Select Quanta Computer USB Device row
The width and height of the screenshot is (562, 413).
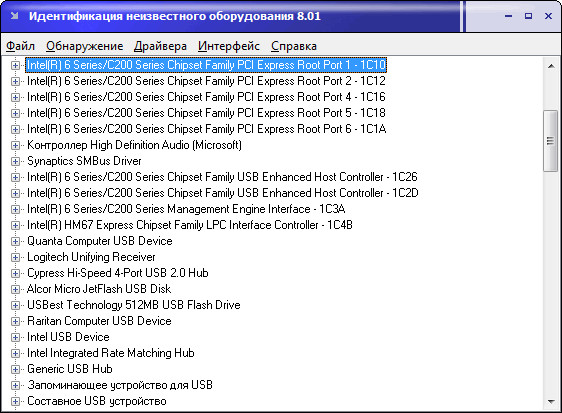[x=100, y=241]
